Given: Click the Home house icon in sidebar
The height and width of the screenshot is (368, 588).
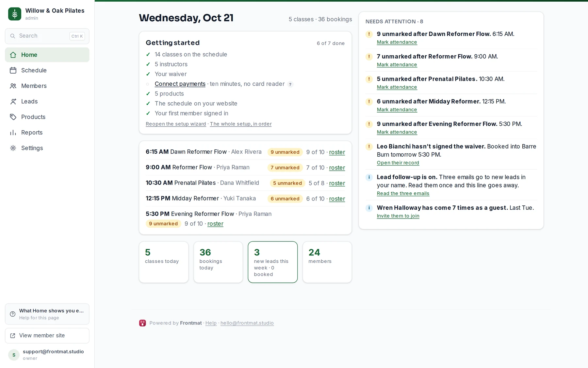Looking at the screenshot, I should coord(13,55).
